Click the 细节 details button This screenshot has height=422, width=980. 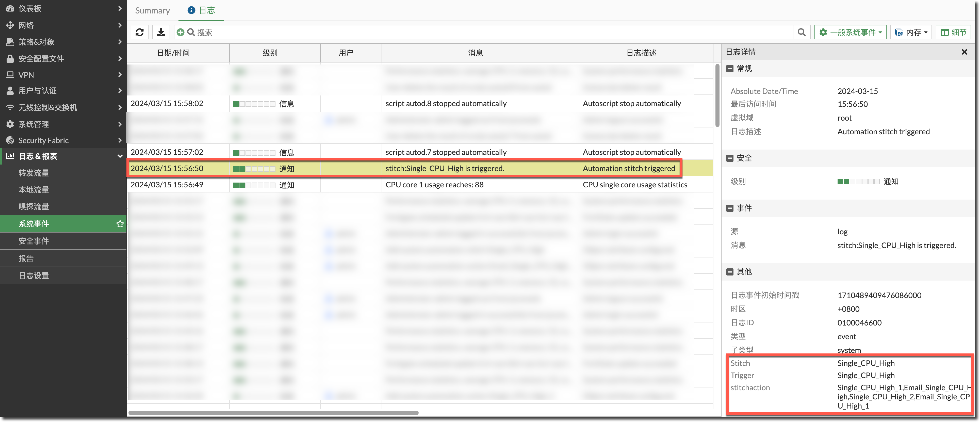[953, 32]
